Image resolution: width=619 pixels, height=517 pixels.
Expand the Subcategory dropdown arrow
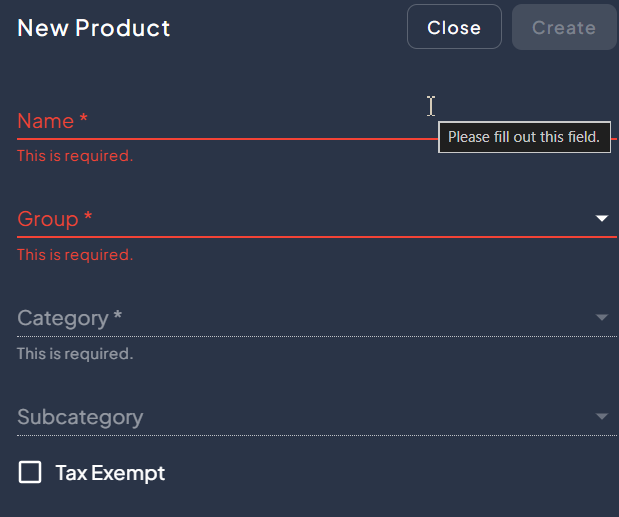[602, 417]
